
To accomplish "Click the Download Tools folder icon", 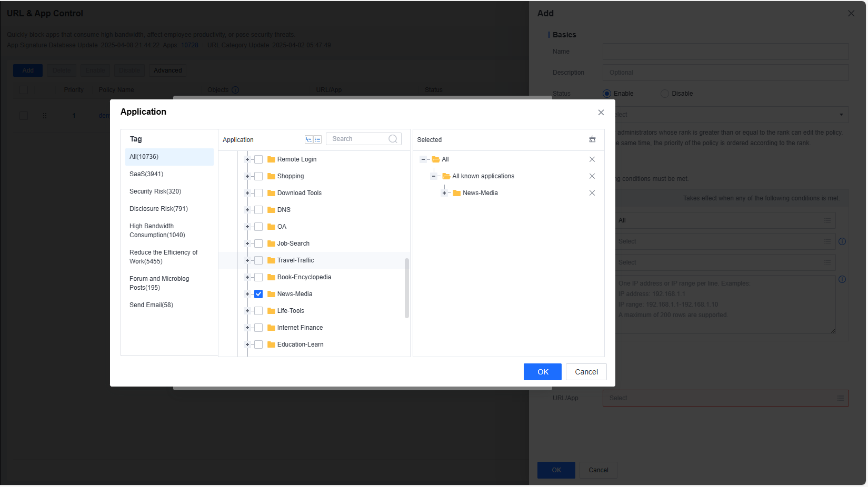I will [271, 193].
